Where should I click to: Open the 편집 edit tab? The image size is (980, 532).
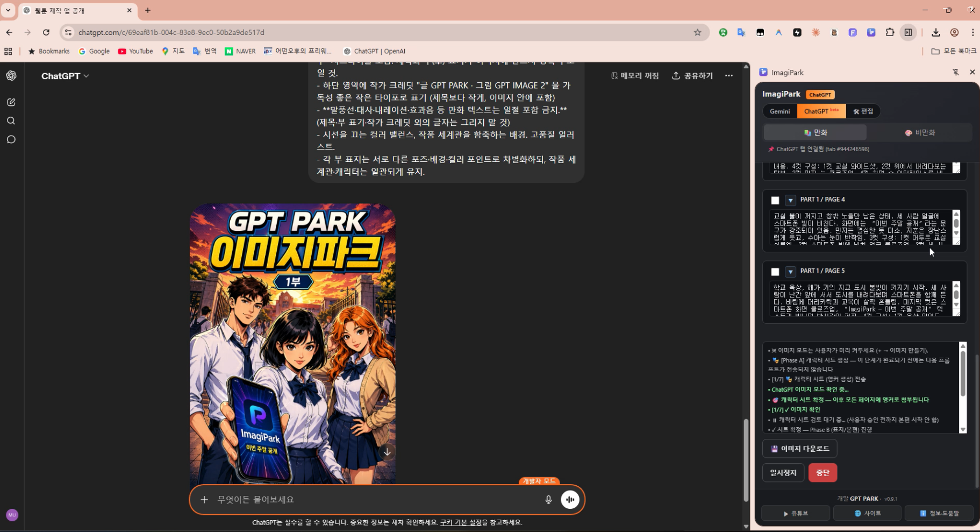(x=863, y=111)
